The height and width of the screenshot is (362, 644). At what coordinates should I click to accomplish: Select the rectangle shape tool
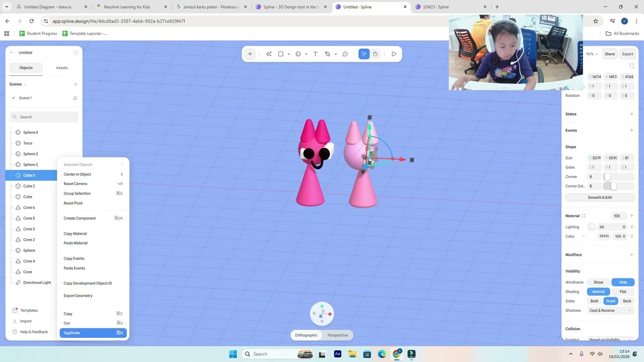click(281, 54)
